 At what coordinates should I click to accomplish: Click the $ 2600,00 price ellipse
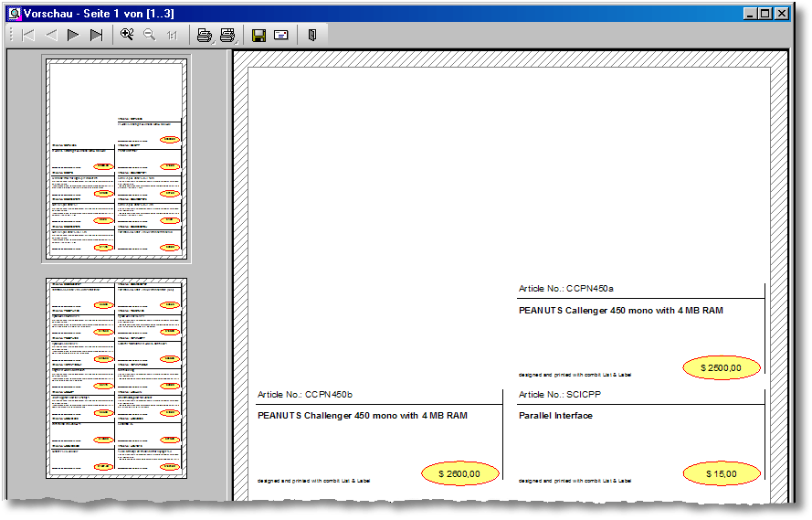pos(459,474)
